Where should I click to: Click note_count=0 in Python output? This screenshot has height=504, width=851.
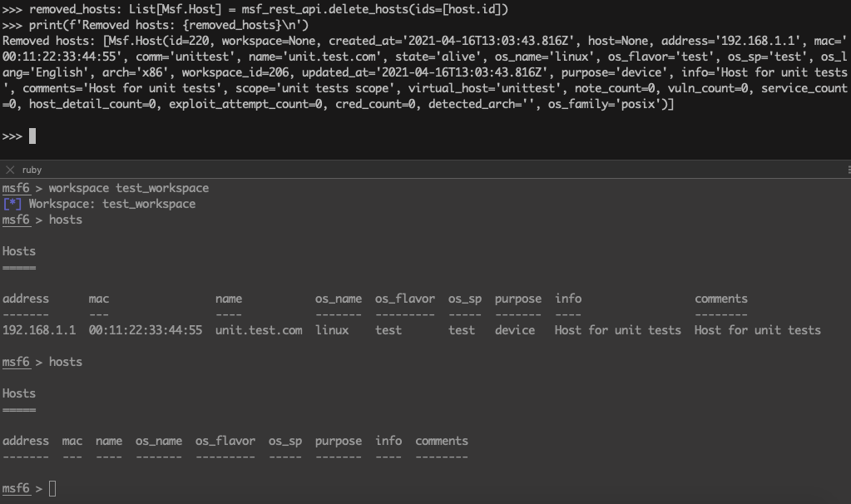click(615, 88)
